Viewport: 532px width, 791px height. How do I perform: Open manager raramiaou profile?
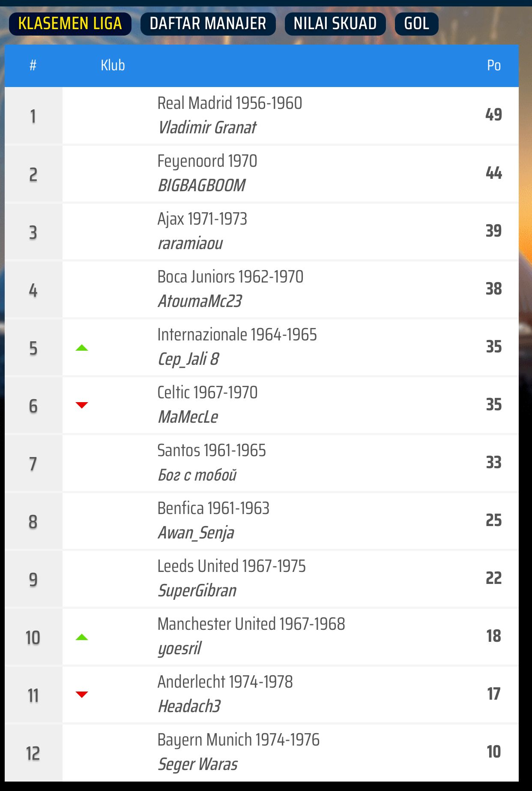190,244
